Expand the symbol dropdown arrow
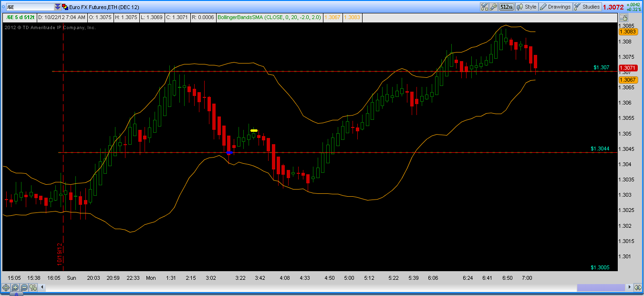This screenshot has width=644, height=296. [58, 7]
